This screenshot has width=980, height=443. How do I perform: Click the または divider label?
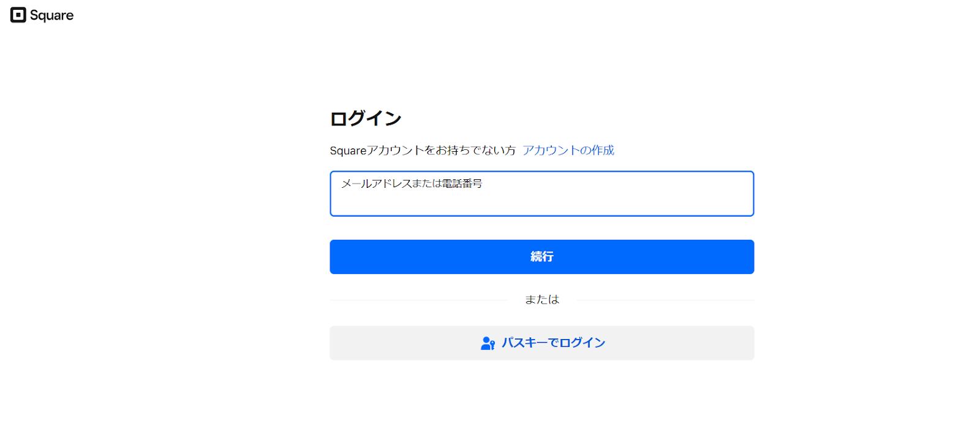pos(542,299)
